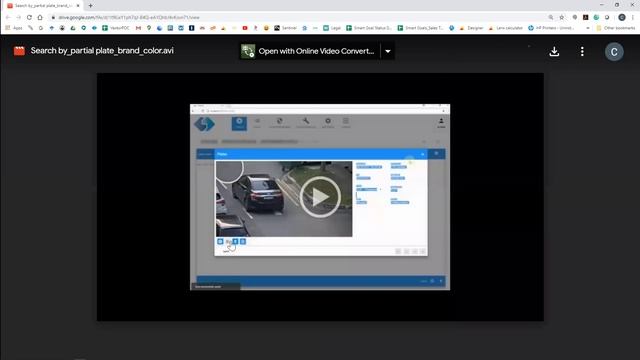640x360 pixels.
Task: Expand the hidden bookmarks overflow chevron
Action: point(588,28)
